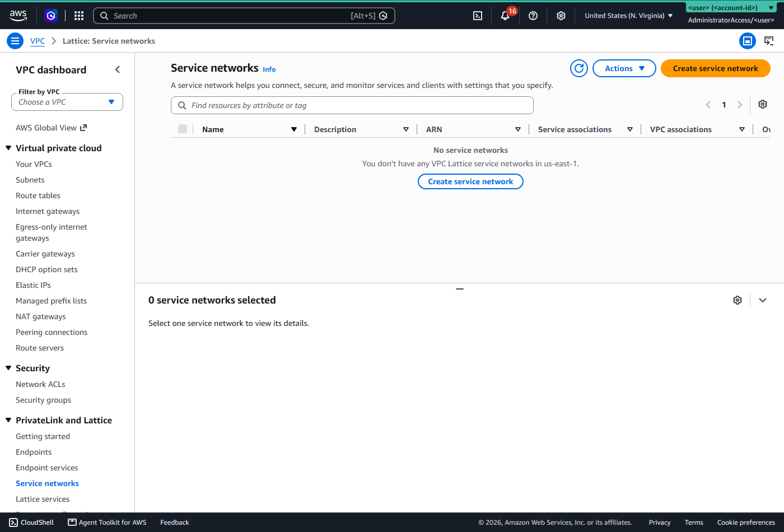The height and width of the screenshot is (532, 784).
Task: Click the Find resources by attribute field
Action: coord(352,105)
